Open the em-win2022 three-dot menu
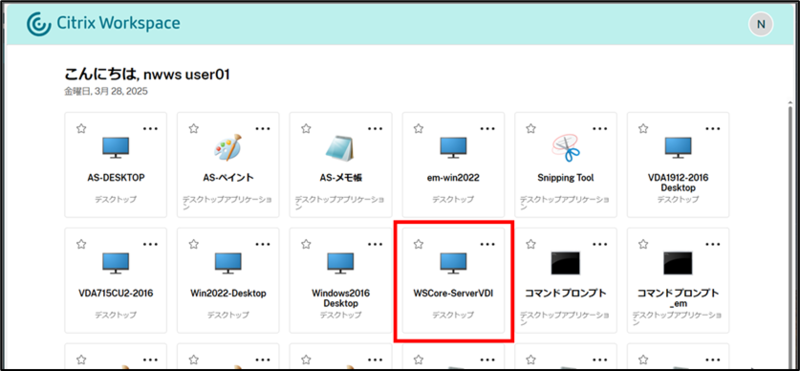Image resolution: width=800 pixels, height=371 pixels. (488, 129)
